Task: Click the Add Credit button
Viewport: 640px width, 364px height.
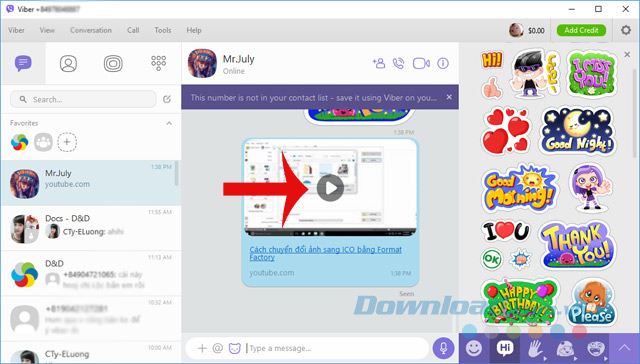Action: click(581, 30)
